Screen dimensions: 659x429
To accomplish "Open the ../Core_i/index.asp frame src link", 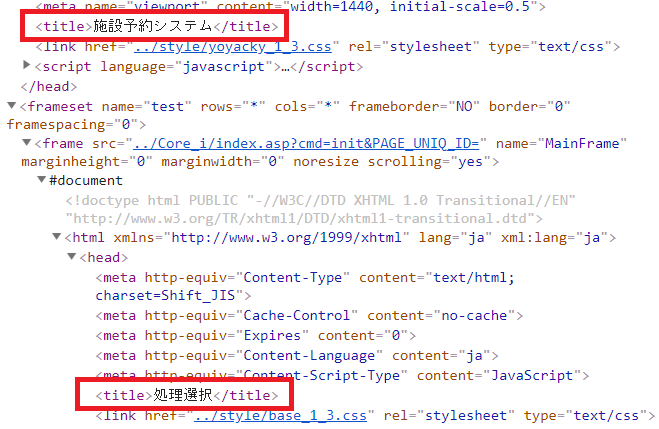I will 306,144.
